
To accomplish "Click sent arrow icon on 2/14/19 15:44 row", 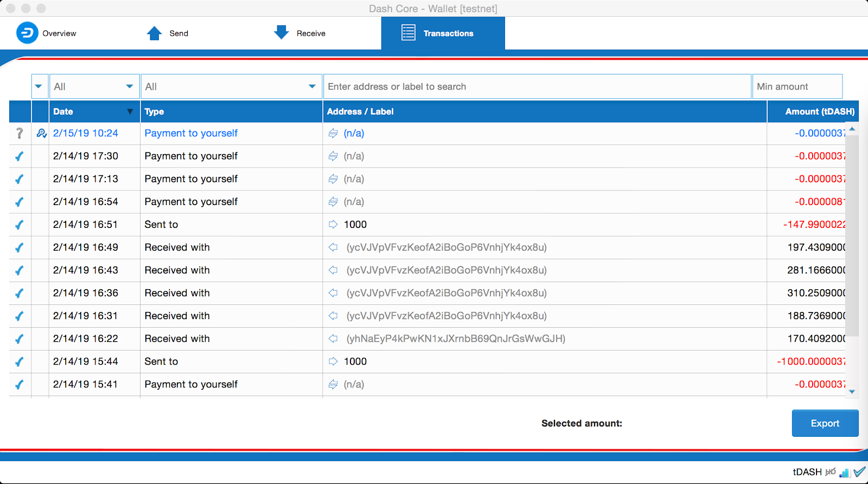I will 333,361.
